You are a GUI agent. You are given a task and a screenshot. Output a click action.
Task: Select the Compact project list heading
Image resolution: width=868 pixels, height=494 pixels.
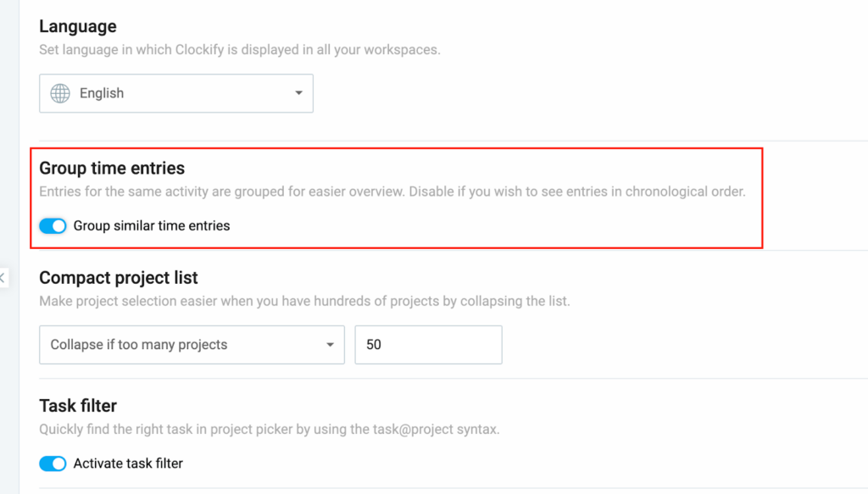coord(119,278)
